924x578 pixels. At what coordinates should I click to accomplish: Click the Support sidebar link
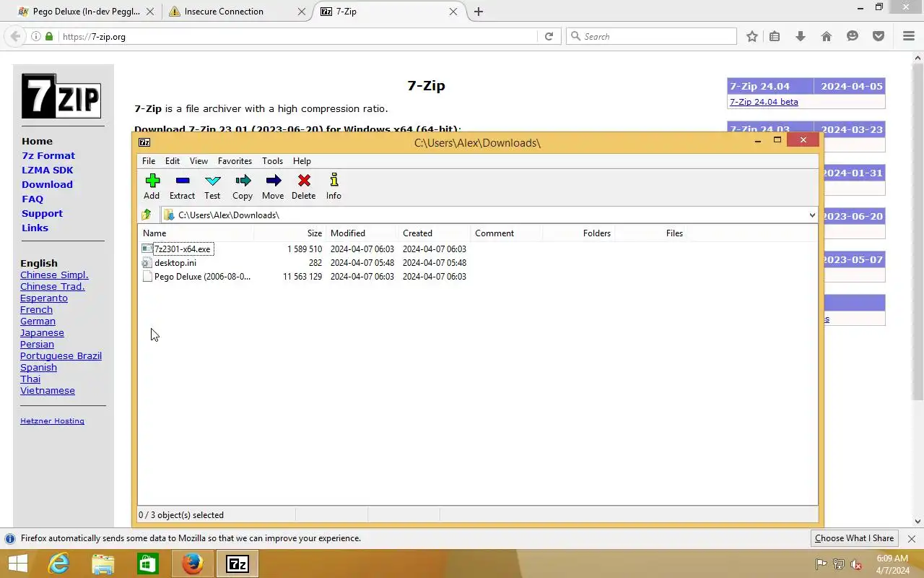[42, 213]
